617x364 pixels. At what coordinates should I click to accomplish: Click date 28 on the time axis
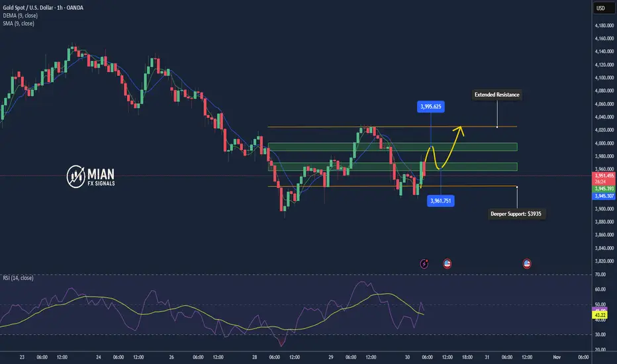click(255, 357)
